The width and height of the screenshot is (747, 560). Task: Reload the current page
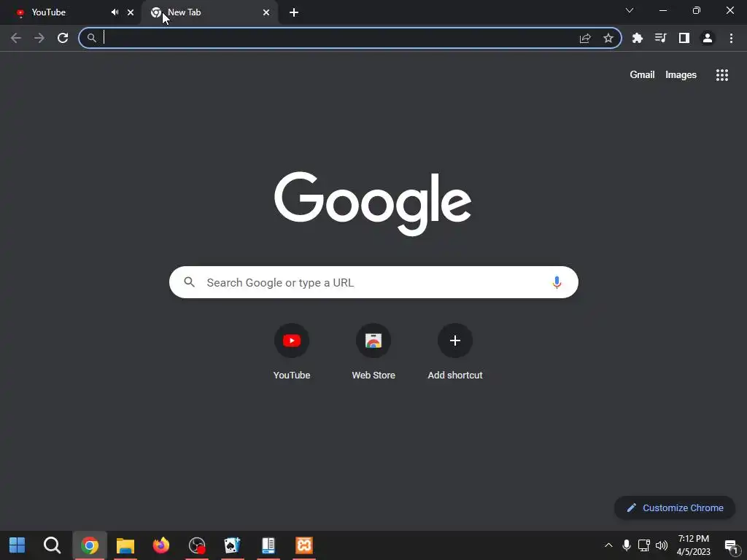click(63, 38)
